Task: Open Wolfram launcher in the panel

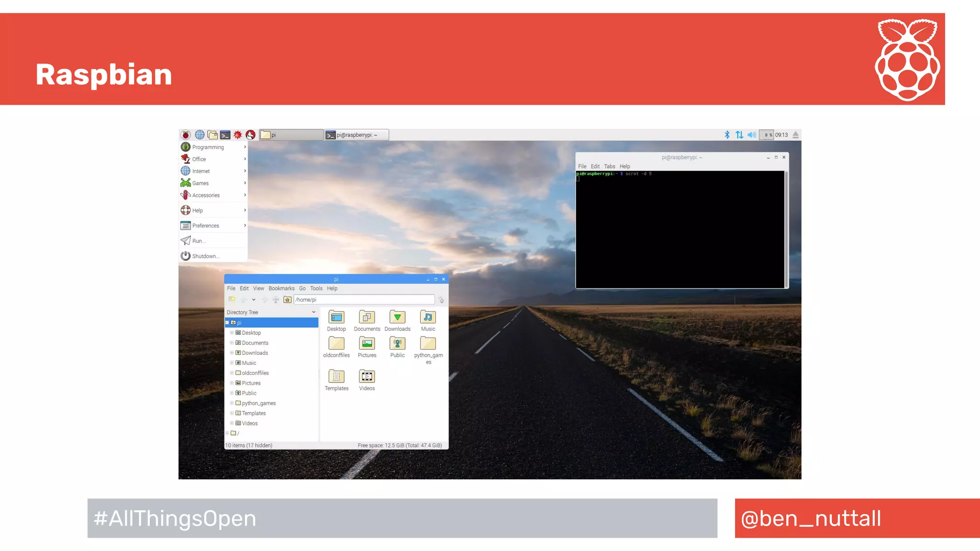Action: (250, 135)
